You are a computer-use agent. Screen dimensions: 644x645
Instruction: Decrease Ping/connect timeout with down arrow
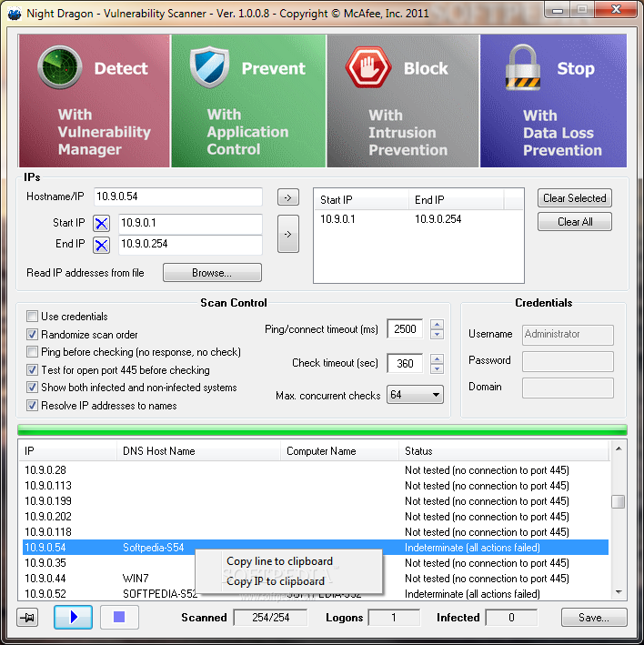437,334
